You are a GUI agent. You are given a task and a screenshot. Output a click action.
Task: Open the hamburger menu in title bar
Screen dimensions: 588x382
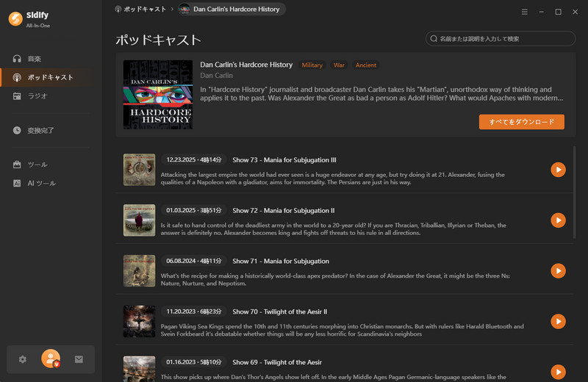tap(524, 12)
